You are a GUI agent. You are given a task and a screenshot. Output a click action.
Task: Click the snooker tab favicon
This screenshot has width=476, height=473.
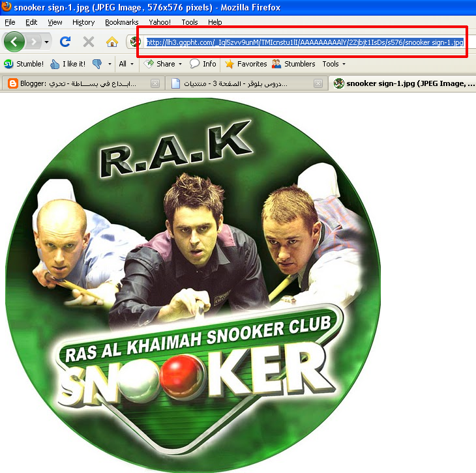[x=338, y=83]
